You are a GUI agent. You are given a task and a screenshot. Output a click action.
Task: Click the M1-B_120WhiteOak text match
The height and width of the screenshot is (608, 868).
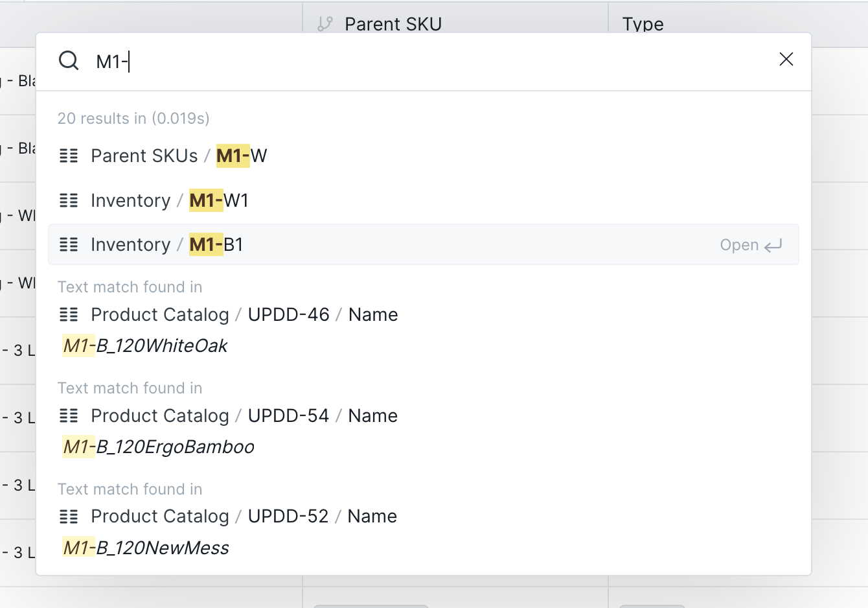145,345
